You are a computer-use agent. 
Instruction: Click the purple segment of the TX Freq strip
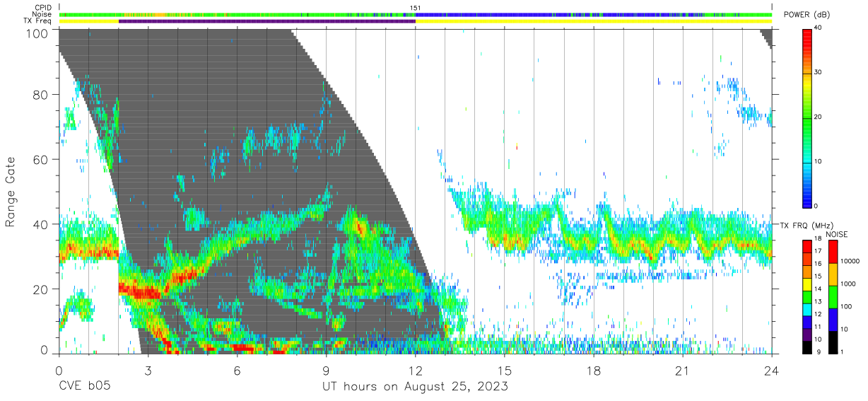[x=266, y=21]
